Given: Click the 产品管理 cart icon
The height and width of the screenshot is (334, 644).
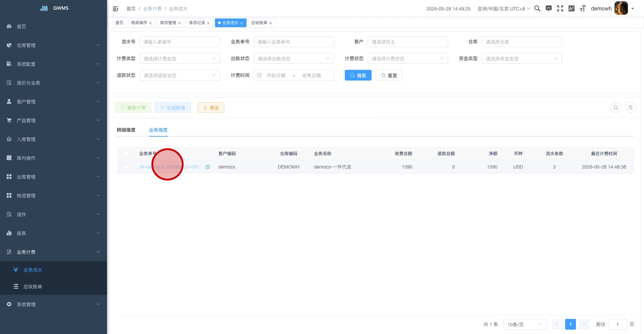Looking at the screenshot, I should (9, 120).
